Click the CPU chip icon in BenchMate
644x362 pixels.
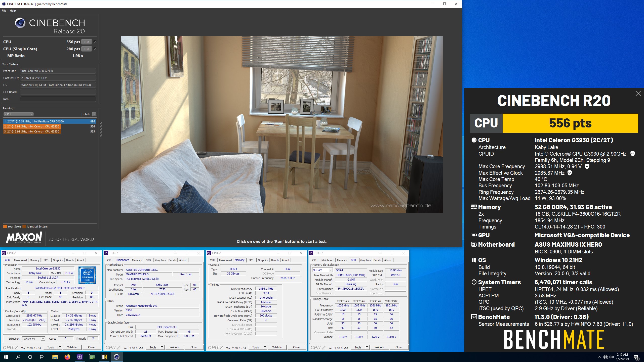[x=474, y=140]
